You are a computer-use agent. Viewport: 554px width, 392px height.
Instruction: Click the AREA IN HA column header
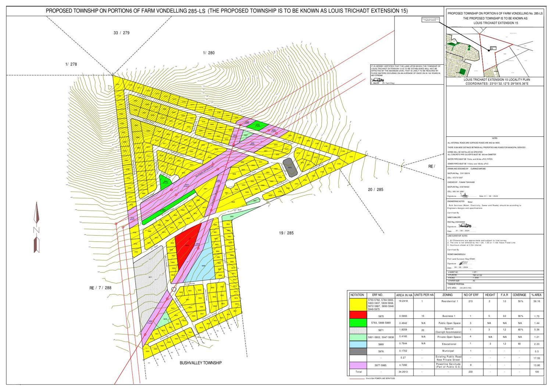404,295
